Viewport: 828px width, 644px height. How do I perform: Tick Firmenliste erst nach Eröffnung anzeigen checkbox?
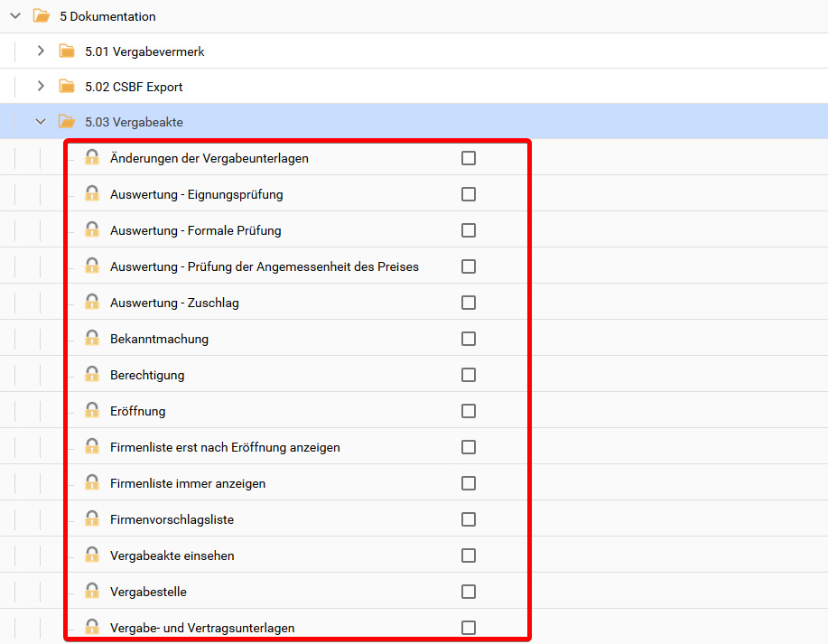point(469,447)
